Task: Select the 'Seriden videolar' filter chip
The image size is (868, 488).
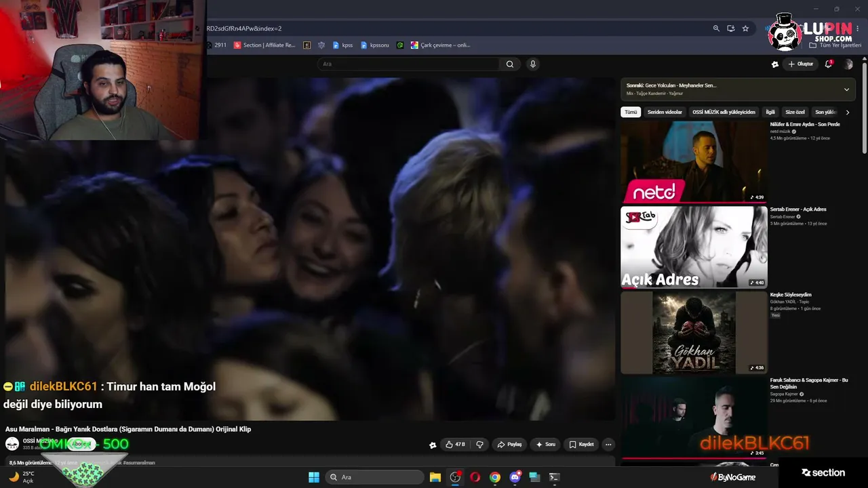Action: click(x=665, y=113)
